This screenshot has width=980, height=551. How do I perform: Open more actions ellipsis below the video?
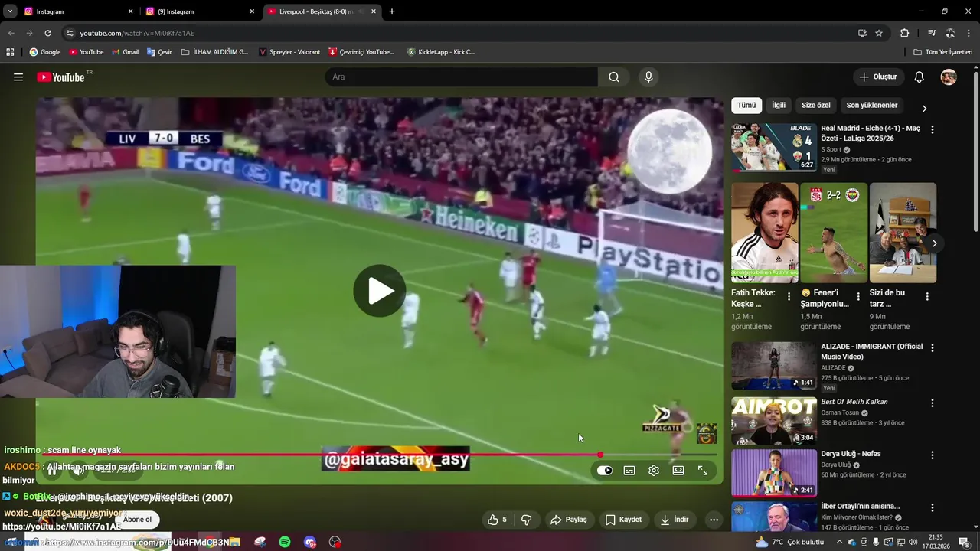(x=714, y=520)
